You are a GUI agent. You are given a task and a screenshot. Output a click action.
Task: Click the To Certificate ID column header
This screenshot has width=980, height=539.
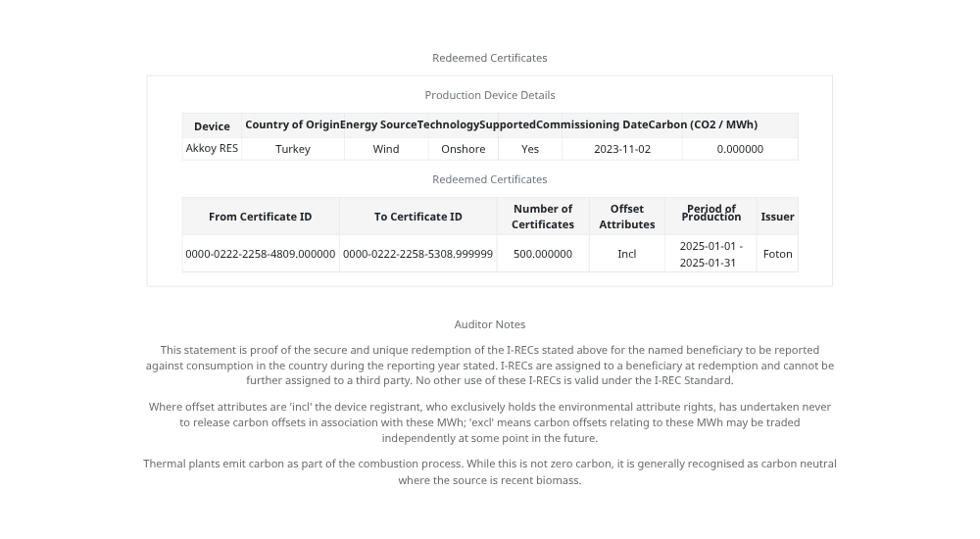point(417,217)
